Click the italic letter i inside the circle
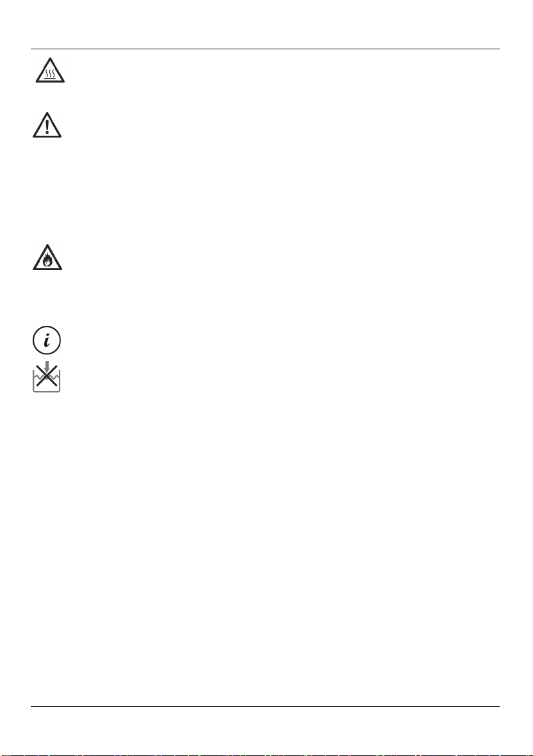 tap(47, 341)
